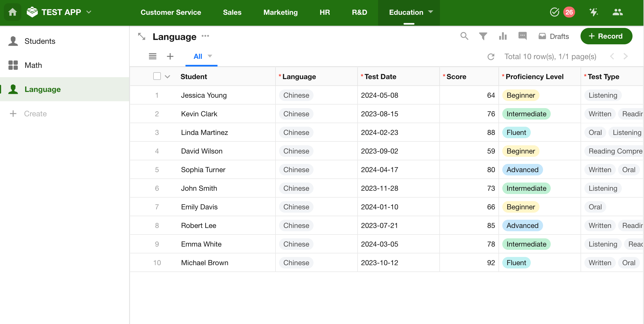644x324 pixels.
Task: Open the statistics bar chart icon
Action: 503,36
